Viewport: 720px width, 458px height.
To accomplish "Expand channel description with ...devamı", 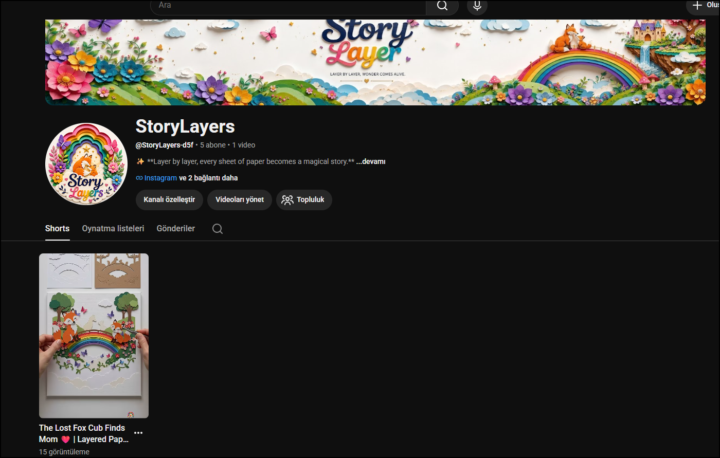I will (x=371, y=162).
